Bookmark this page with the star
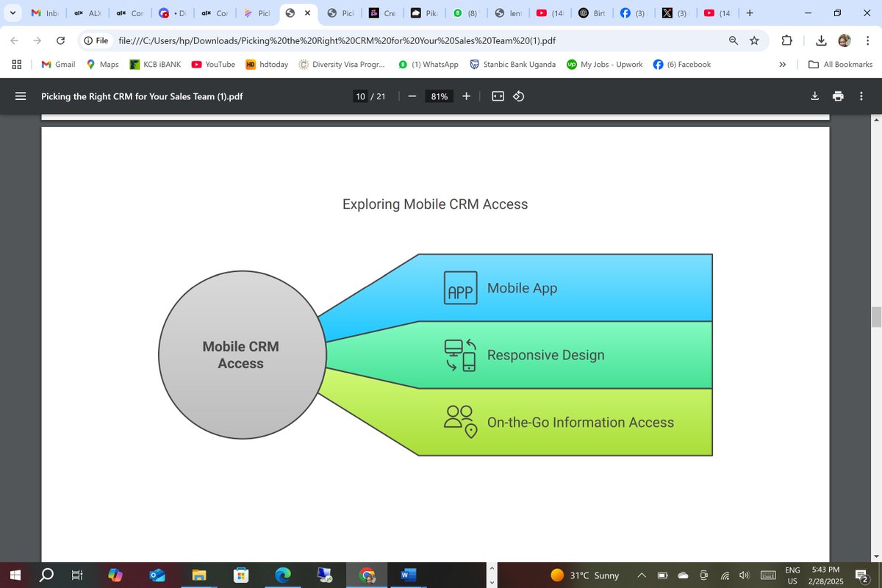Viewport: 882px width, 588px height. tap(754, 40)
